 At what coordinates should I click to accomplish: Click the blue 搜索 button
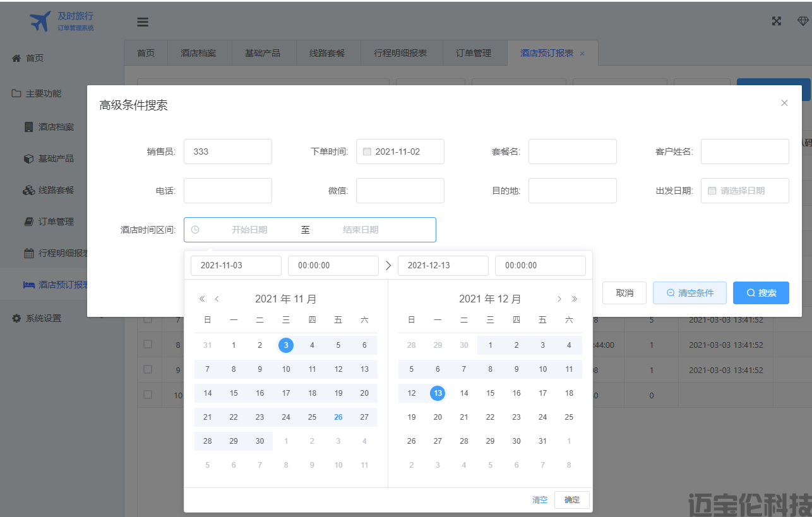(761, 293)
